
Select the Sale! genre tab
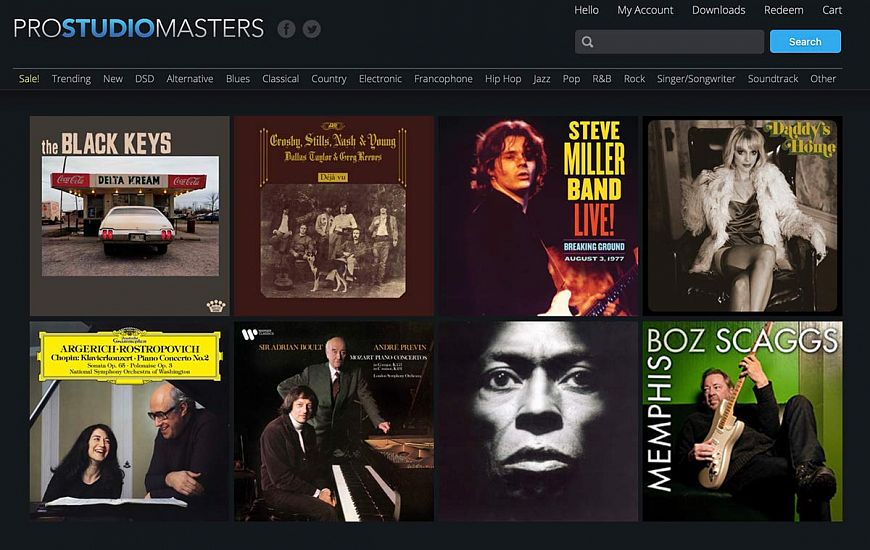pos(29,79)
